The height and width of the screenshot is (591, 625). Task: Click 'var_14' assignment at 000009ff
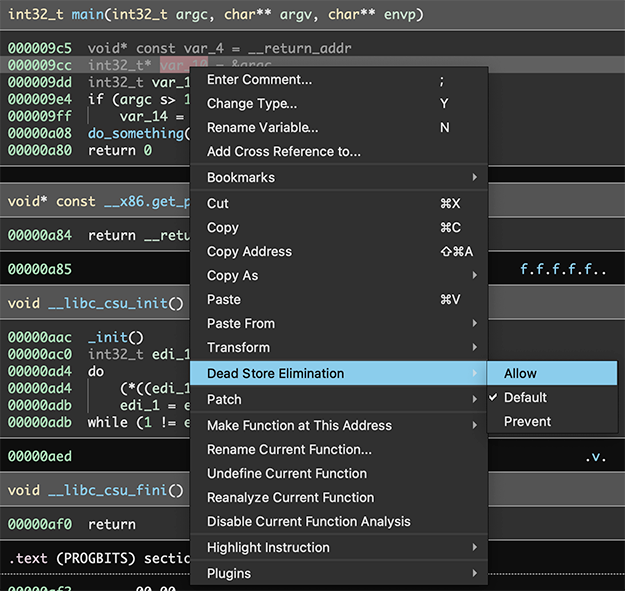(143, 116)
